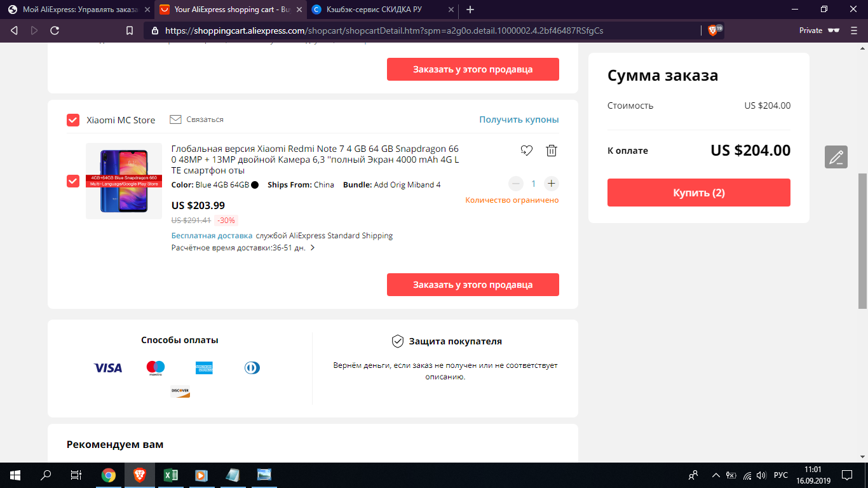The height and width of the screenshot is (488, 868).
Task: Open the Windows notification center
Action: tap(847, 475)
